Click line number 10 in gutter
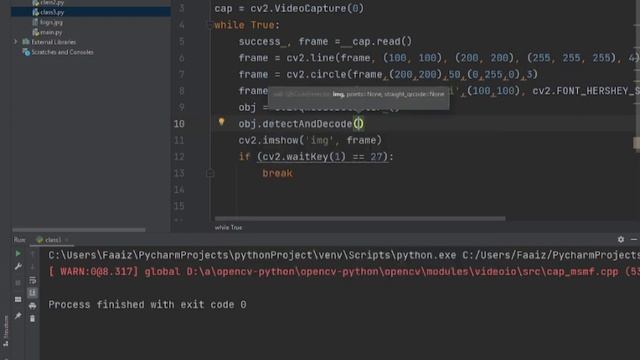The width and height of the screenshot is (640, 360). [x=179, y=124]
